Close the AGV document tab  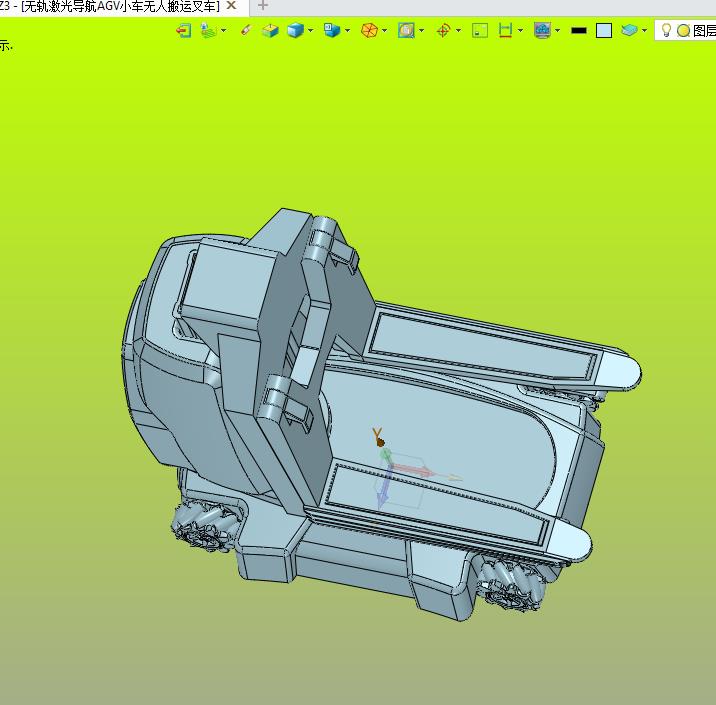(x=232, y=5)
